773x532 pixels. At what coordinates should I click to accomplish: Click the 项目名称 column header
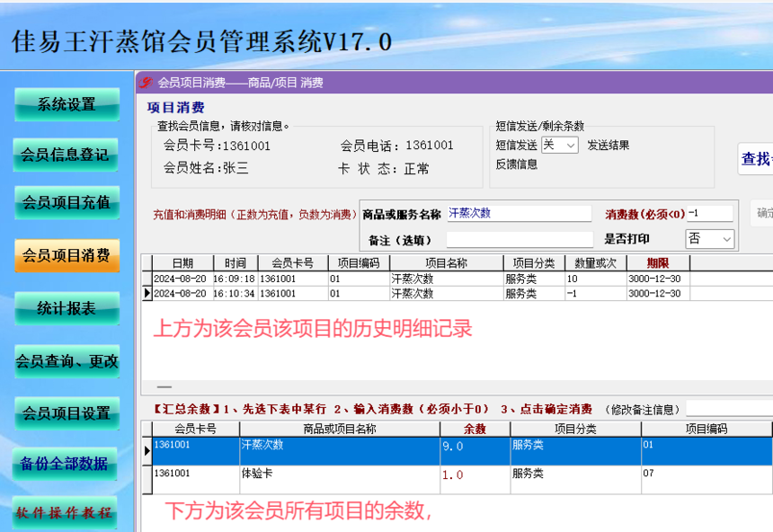point(446,263)
